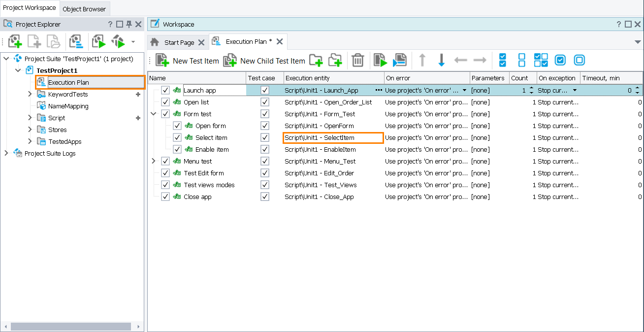Image resolution: width=644 pixels, height=332 pixels.
Task: Disable Test case checkbox for Open list
Action: pyautogui.click(x=264, y=102)
